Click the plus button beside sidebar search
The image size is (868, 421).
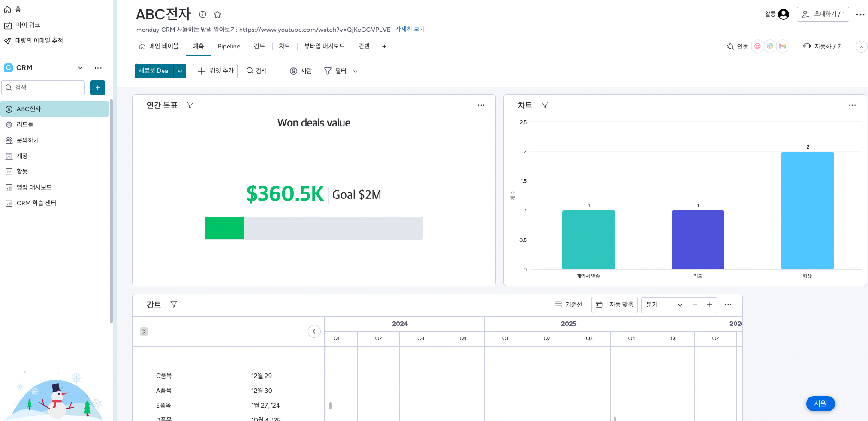[x=98, y=88]
